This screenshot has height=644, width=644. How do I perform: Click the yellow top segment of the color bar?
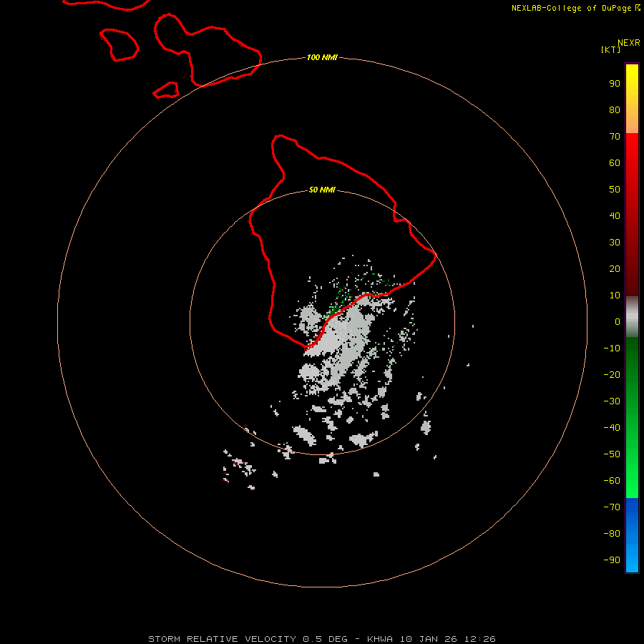coord(632,99)
